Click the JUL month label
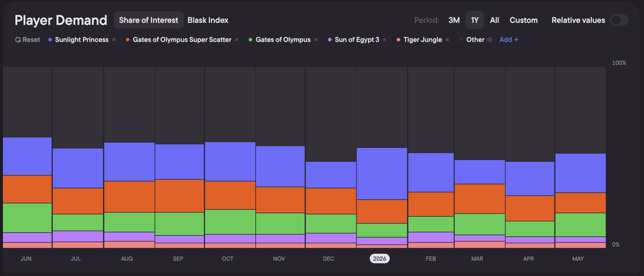 tap(76, 259)
